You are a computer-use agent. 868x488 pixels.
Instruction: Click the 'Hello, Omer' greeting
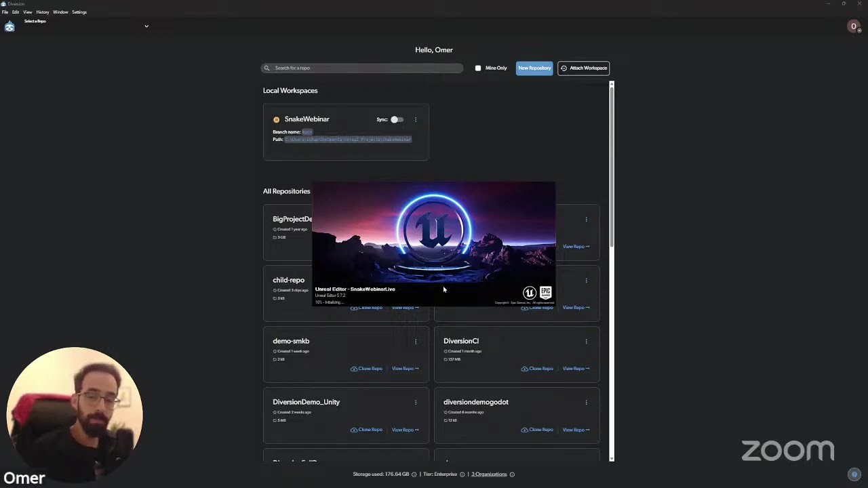coord(434,50)
